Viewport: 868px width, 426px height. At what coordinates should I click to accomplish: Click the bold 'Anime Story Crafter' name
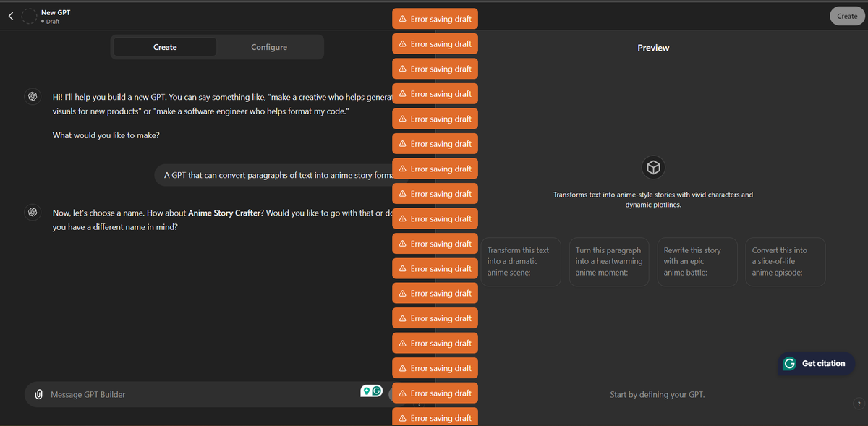pyautogui.click(x=224, y=213)
